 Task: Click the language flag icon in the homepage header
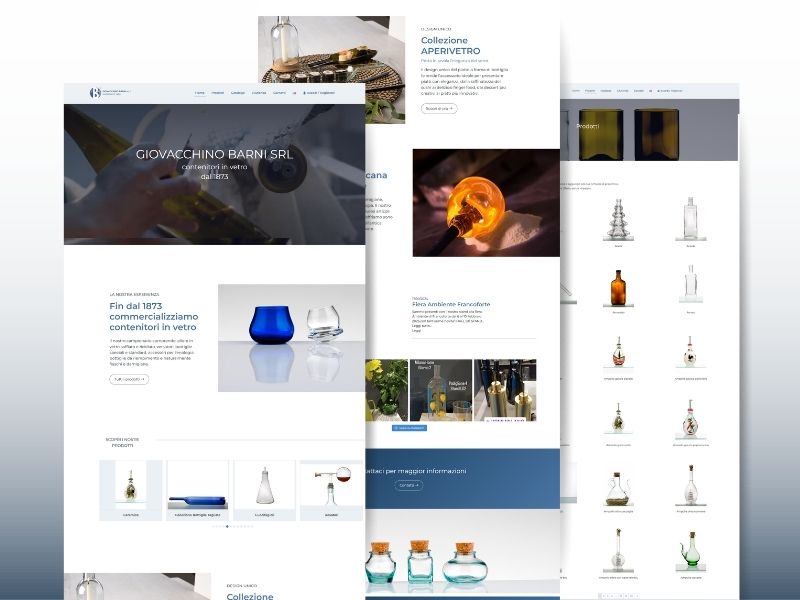[x=294, y=93]
